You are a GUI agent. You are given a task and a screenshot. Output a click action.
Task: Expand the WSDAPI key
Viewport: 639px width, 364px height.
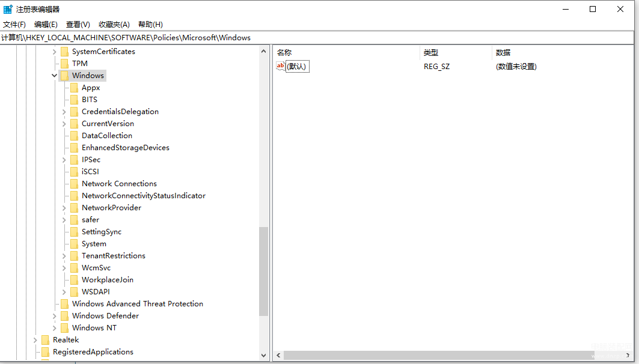(x=64, y=292)
